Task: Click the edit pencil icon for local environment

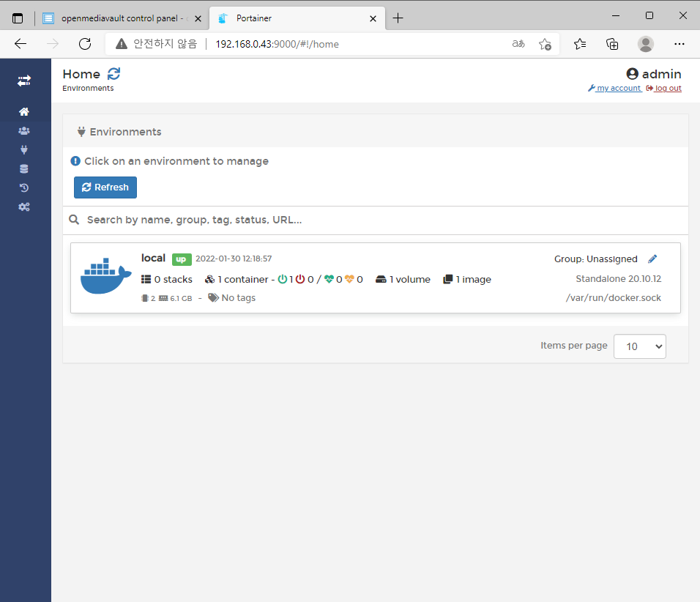Action: pyautogui.click(x=652, y=259)
